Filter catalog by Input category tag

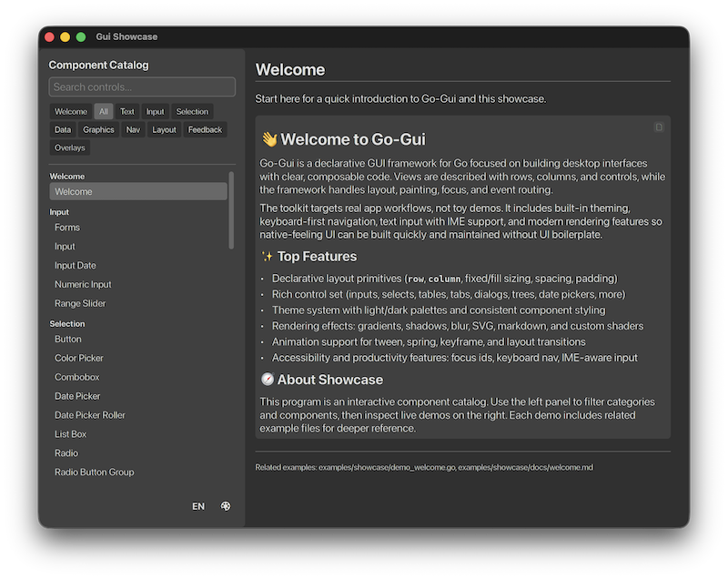click(x=155, y=111)
